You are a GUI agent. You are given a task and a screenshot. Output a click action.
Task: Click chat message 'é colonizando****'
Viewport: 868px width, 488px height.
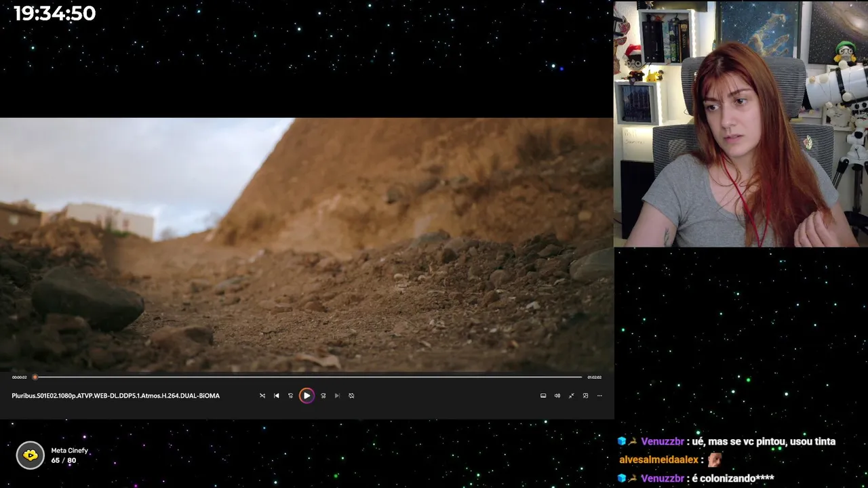pyautogui.click(x=733, y=479)
